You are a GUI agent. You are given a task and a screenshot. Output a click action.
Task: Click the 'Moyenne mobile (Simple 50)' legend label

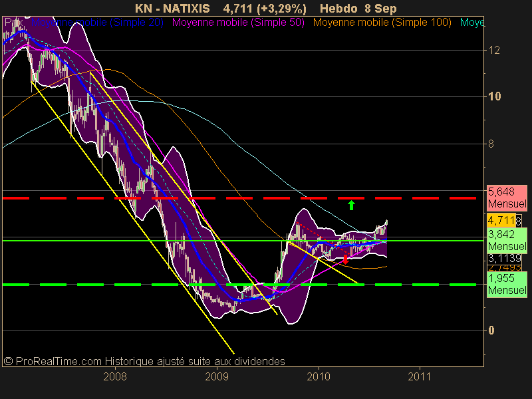pos(238,23)
